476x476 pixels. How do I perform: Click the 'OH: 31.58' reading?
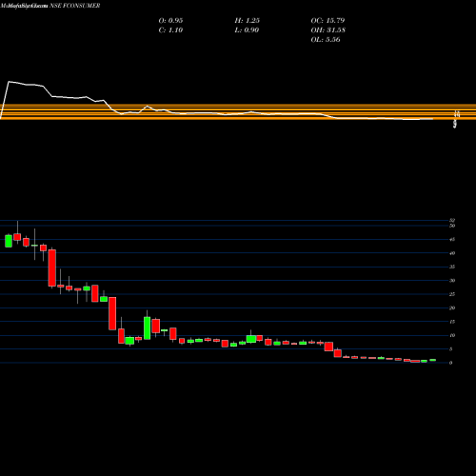coord(327,30)
